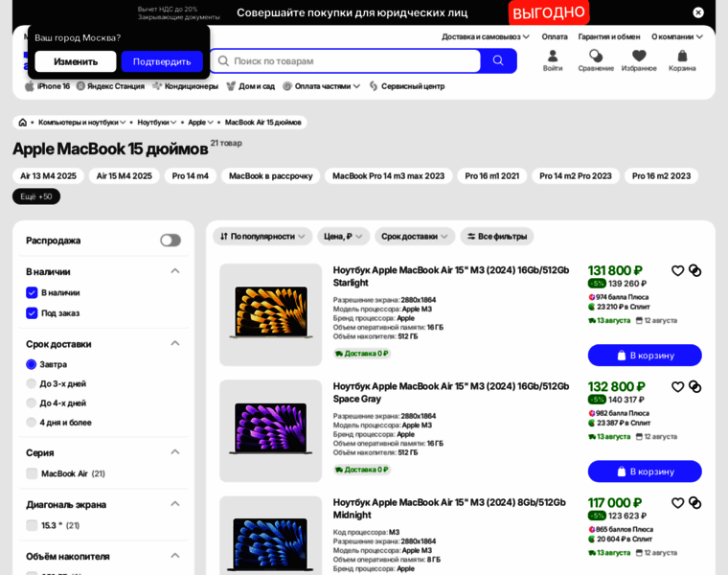Screen dimensions: 728x575
Task: Open the По популярности sort dropdown
Action: click(262, 236)
